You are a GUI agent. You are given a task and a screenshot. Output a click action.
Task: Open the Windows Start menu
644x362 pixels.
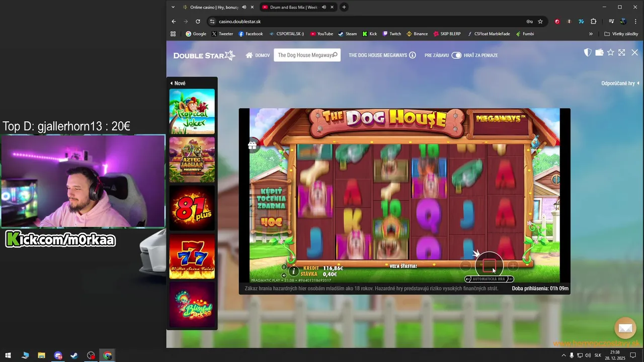click(x=8, y=355)
